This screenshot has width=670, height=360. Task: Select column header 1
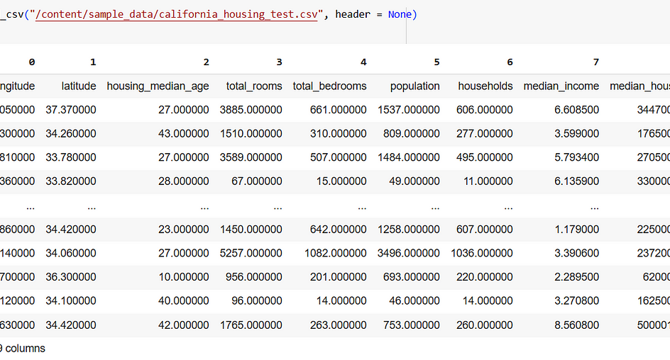[93, 62]
